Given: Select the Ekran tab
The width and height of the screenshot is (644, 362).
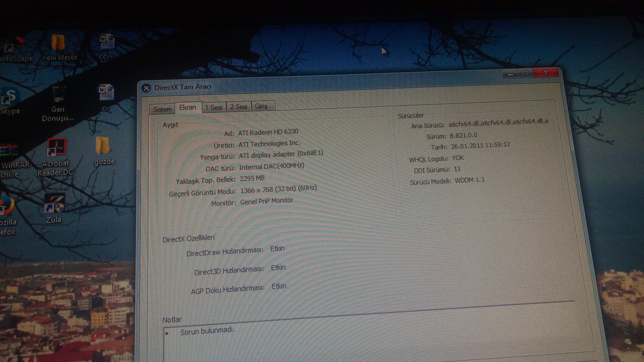Looking at the screenshot, I should pyautogui.click(x=188, y=108).
